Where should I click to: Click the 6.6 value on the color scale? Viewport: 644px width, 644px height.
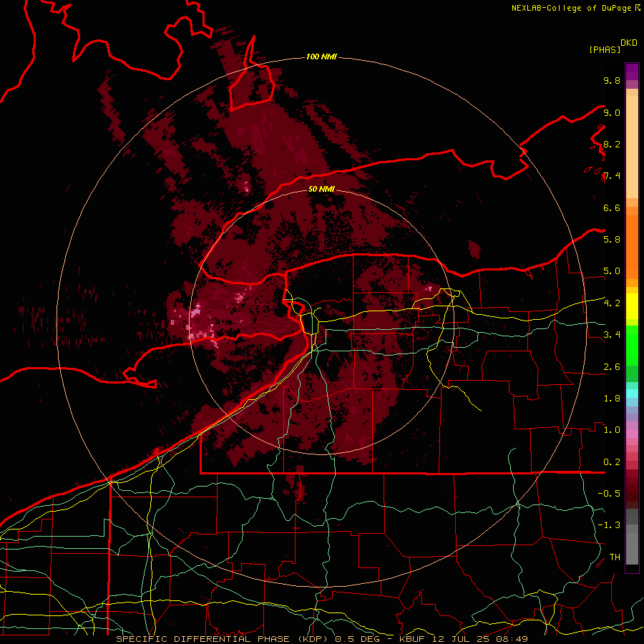(x=612, y=208)
